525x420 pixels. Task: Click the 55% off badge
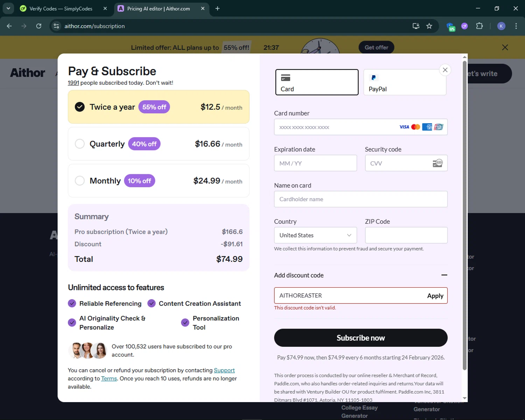pos(154,107)
